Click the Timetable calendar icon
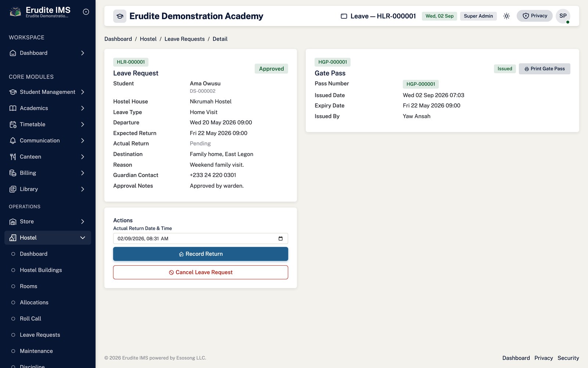Screen dimensions: 588x368 tap(13, 124)
